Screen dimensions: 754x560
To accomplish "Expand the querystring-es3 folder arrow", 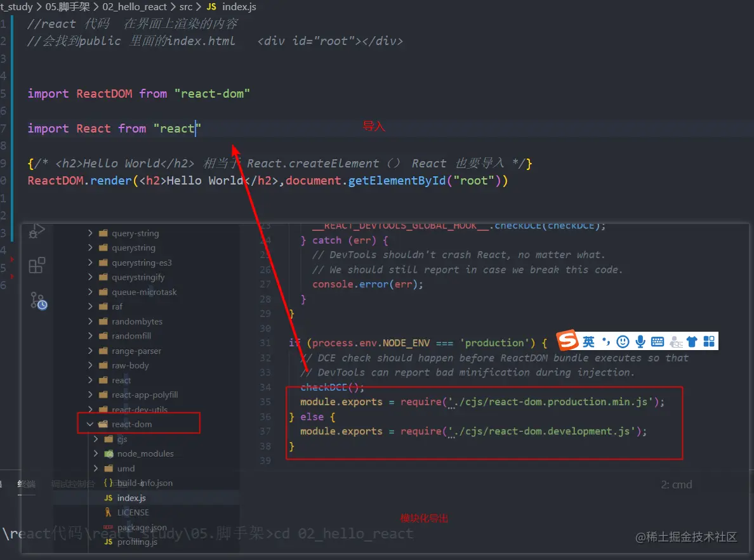I will click(x=90, y=263).
